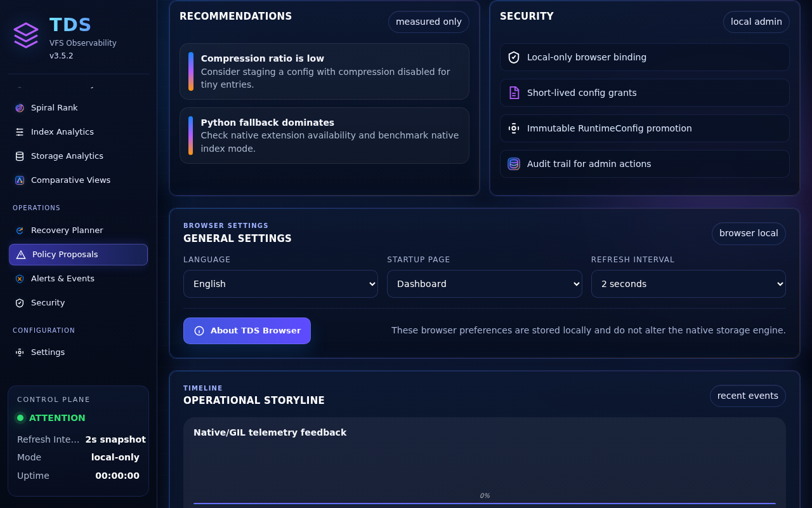The height and width of the screenshot is (508, 812).
Task: Click gear icon beside Immutable RuntimeConfig promotion
Action: point(514,128)
